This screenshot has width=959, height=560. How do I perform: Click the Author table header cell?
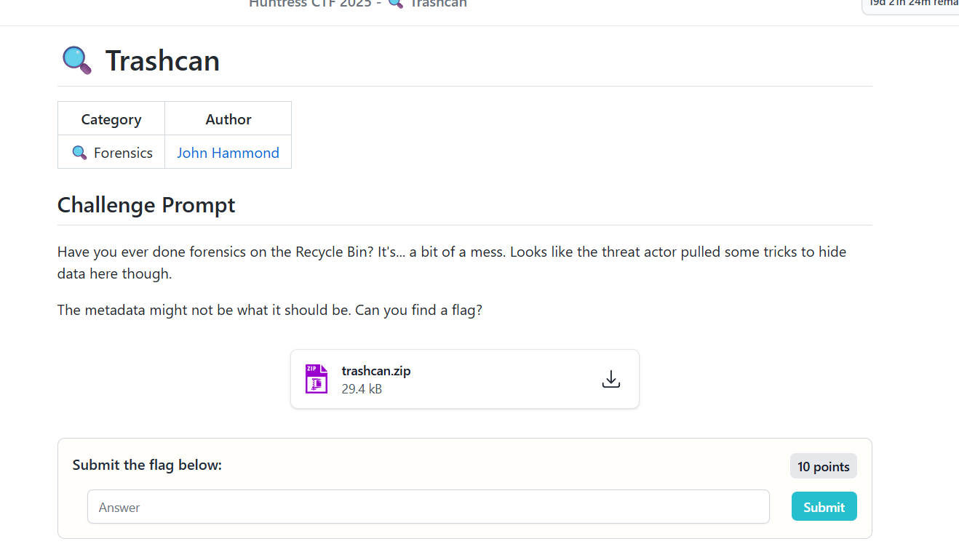[x=228, y=119]
